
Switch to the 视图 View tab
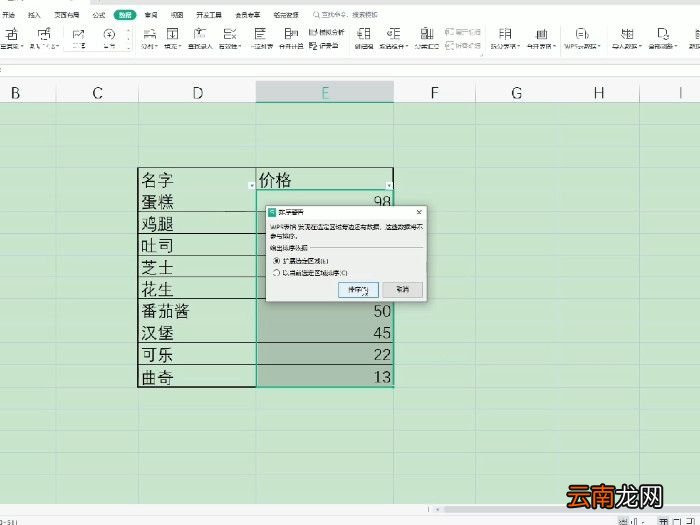[x=177, y=15]
